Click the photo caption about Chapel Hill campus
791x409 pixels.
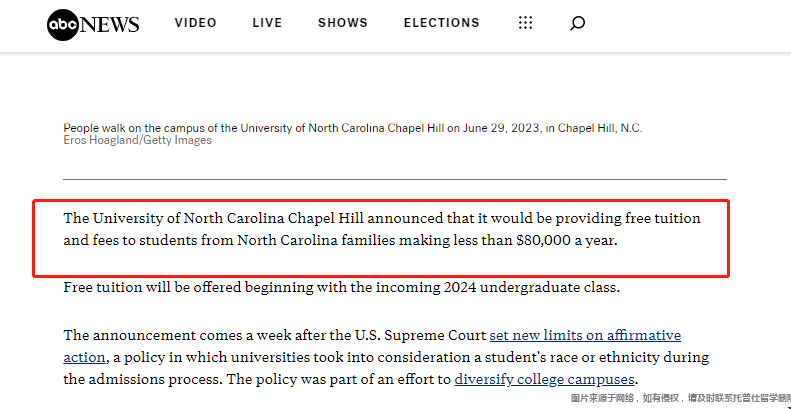[x=353, y=128]
